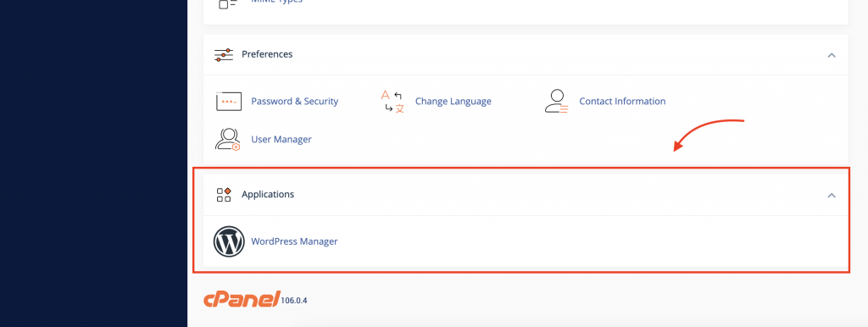This screenshot has height=327, width=868.
Task: Click the cPanel version number 106.0.4
Action: (x=294, y=301)
